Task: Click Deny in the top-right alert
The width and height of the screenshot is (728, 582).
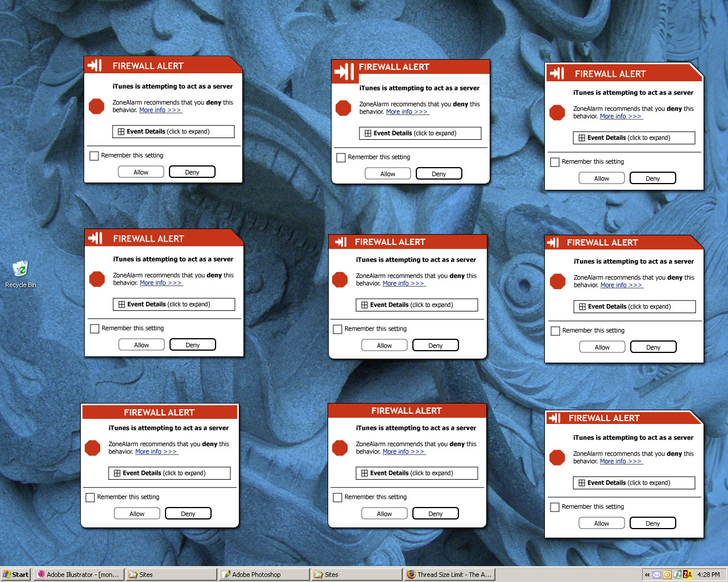Action: pos(653,178)
